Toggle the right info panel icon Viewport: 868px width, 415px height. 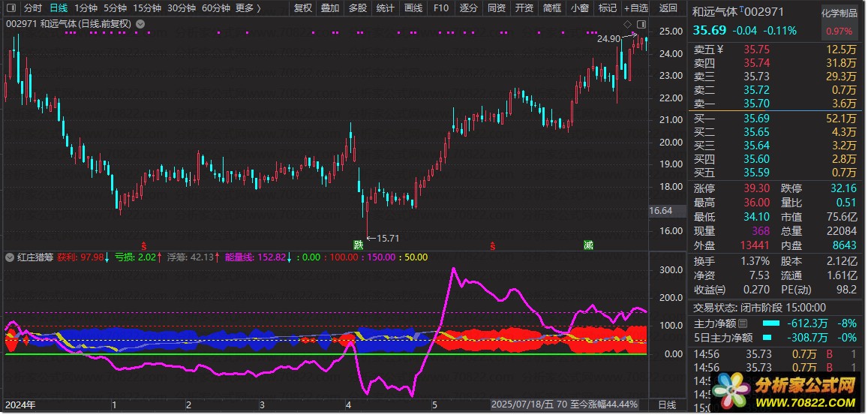click(x=641, y=24)
